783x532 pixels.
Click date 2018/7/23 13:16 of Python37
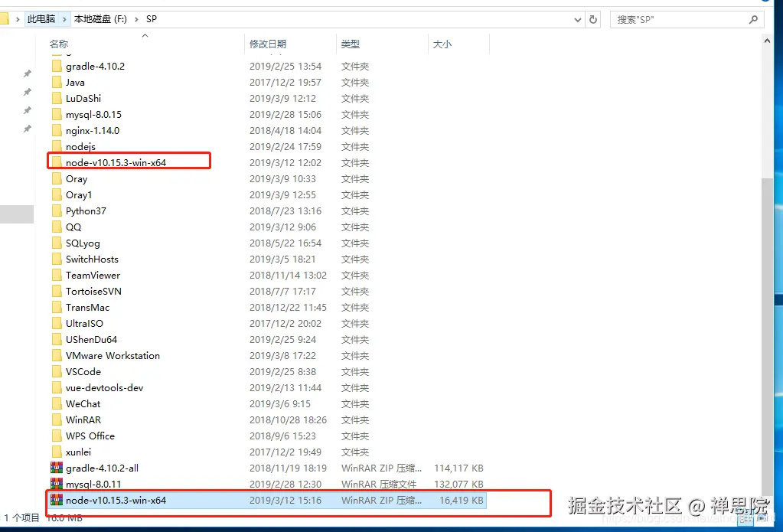click(x=285, y=211)
